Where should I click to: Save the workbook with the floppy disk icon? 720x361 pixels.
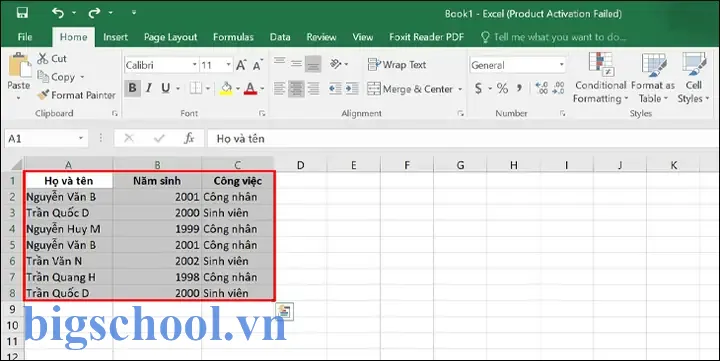(22, 13)
